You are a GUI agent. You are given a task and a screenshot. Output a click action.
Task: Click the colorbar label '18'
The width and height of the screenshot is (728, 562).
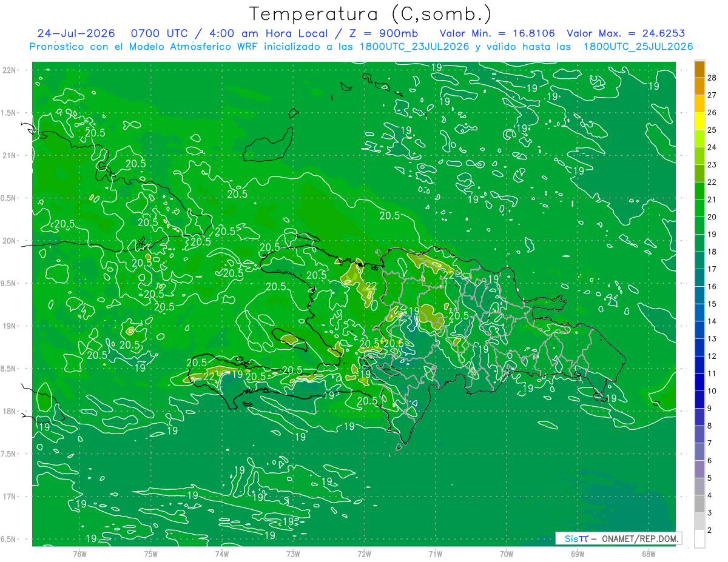712,252
